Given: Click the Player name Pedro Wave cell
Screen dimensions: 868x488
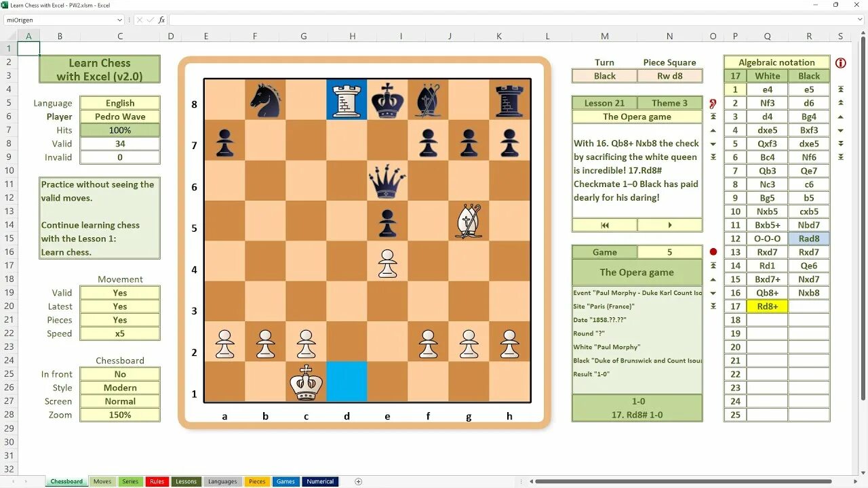Looking at the screenshot, I should 120,117.
